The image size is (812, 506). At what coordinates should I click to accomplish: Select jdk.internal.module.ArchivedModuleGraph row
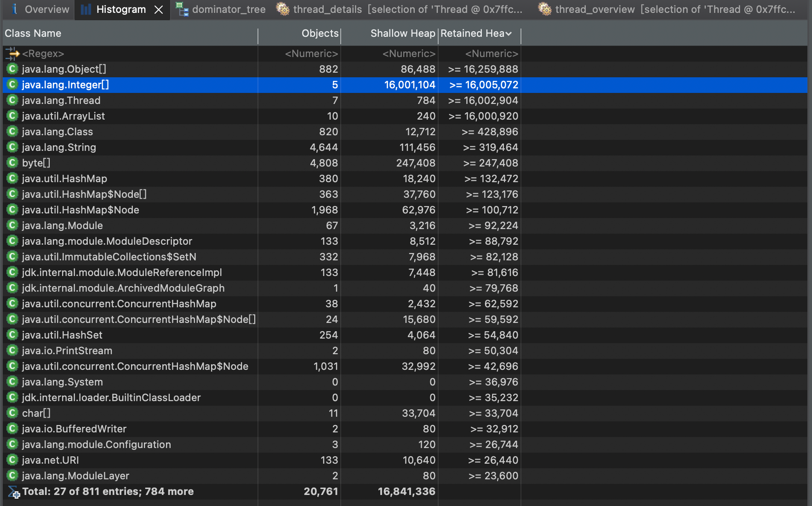coord(405,288)
